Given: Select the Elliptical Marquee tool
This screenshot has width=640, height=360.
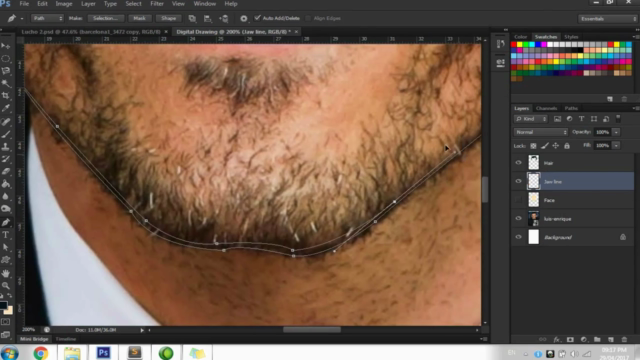Looking at the screenshot, I should click(x=6, y=58).
